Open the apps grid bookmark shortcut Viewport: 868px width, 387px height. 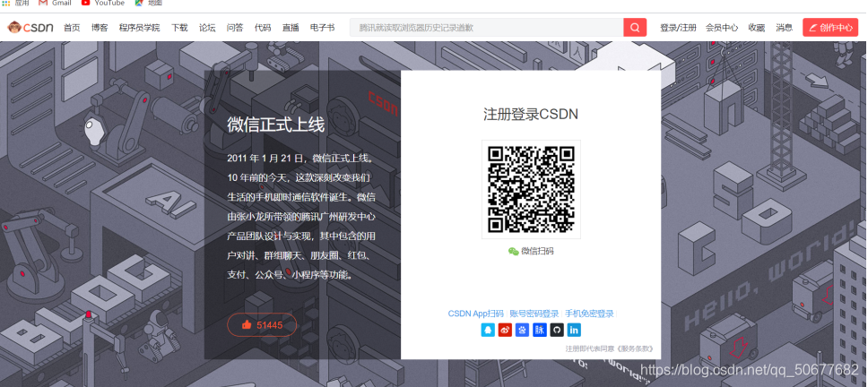[x=15, y=3]
